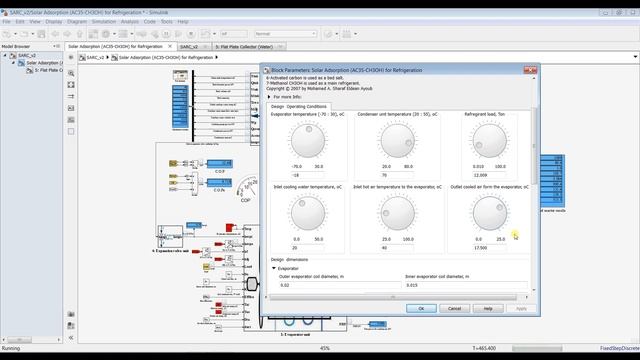
Task: Click the simulation stop time field
Action: point(233,34)
